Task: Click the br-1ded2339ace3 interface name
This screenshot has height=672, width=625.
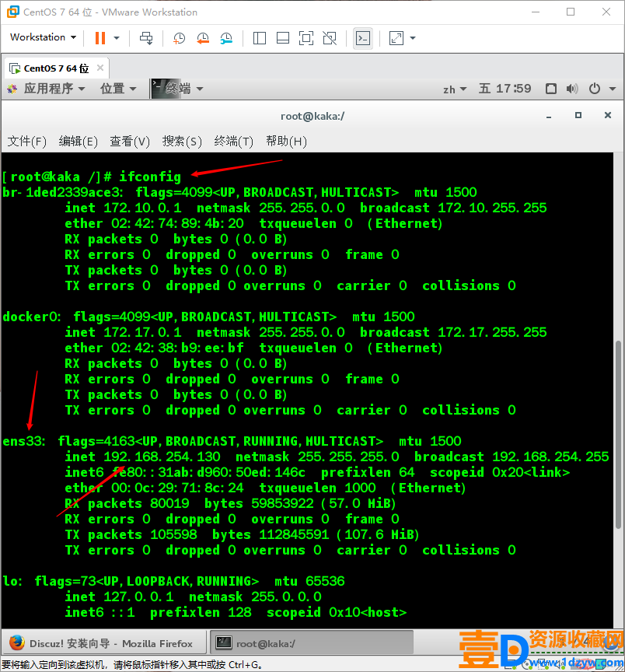Action: click(x=62, y=192)
